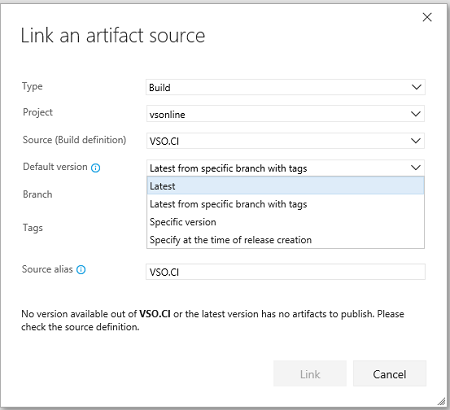Screen dimensions: 450x410
Task: Click the Default version combo box text
Action: 228,168
